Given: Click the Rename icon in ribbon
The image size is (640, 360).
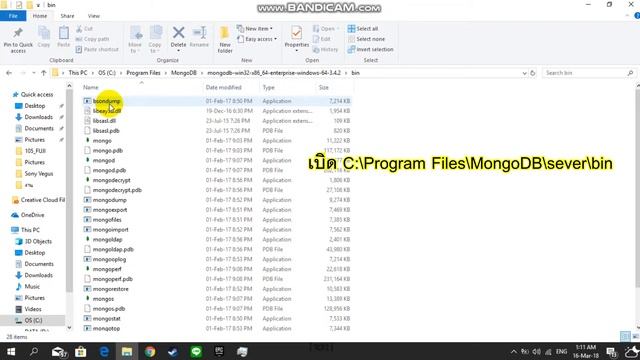Looking at the screenshot, I should [x=200, y=33].
